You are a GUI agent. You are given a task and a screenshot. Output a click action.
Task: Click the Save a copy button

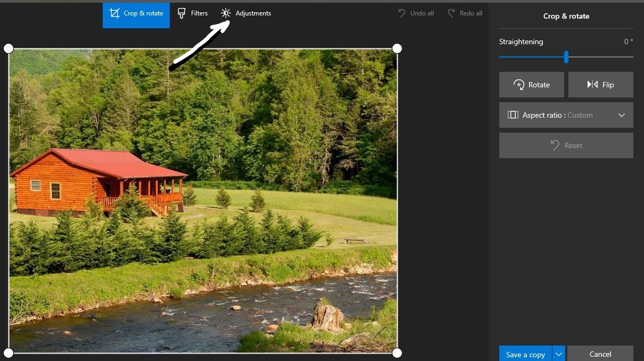525,354
